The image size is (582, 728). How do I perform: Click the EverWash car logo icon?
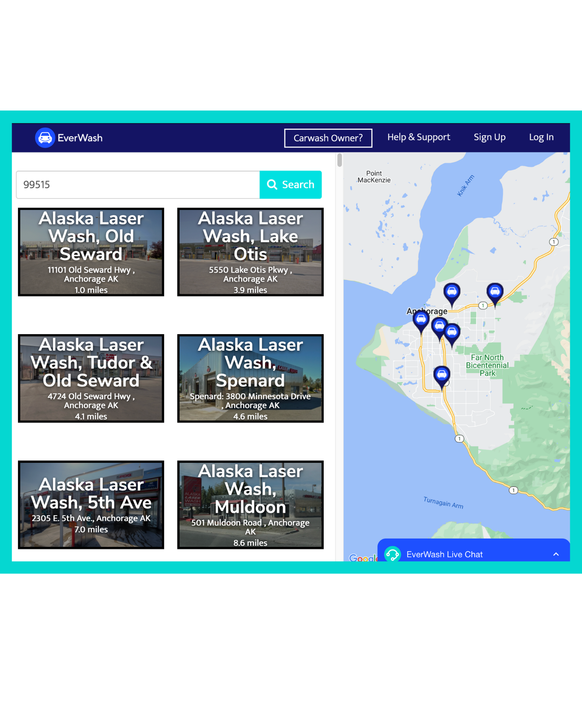coord(45,138)
